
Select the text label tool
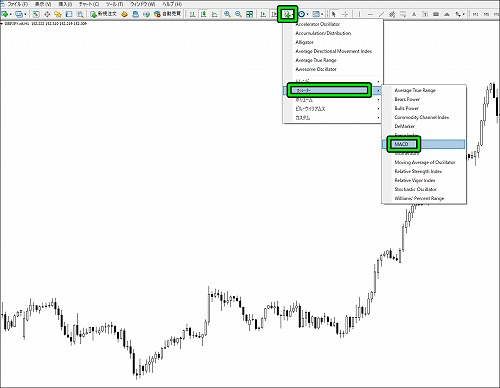[425, 14]
